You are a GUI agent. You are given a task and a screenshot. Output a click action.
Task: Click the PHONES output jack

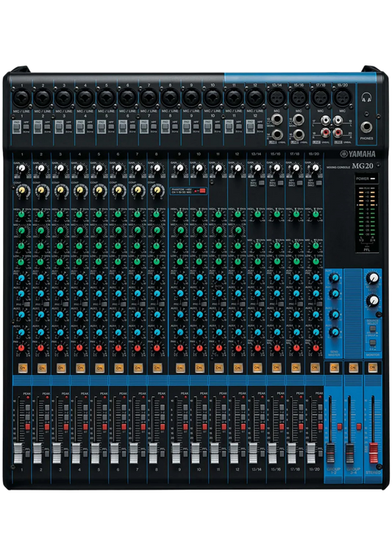[x=366, y=126]
